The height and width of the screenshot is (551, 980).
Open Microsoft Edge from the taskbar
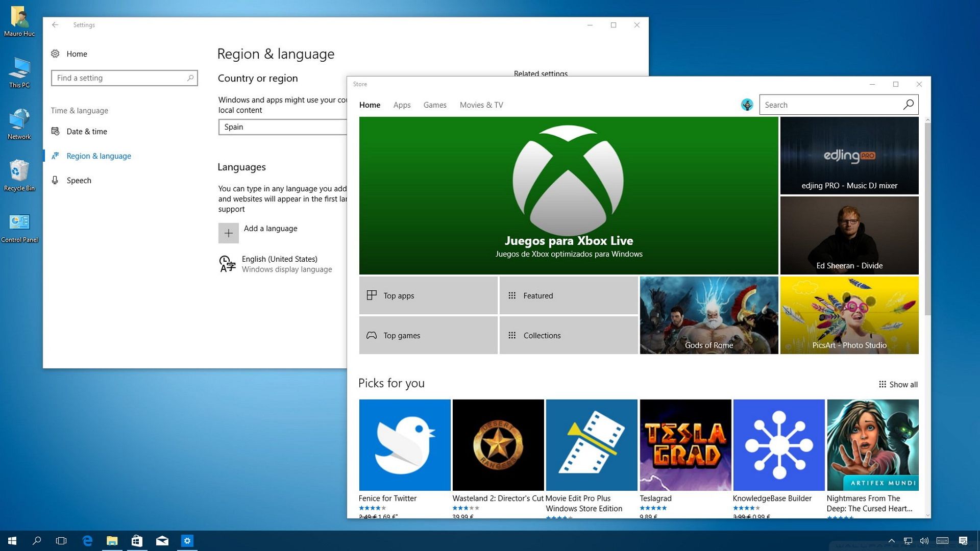87,541
